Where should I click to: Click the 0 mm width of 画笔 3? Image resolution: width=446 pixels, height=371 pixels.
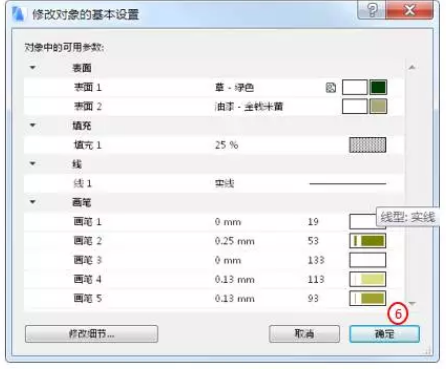coord(228,260)
